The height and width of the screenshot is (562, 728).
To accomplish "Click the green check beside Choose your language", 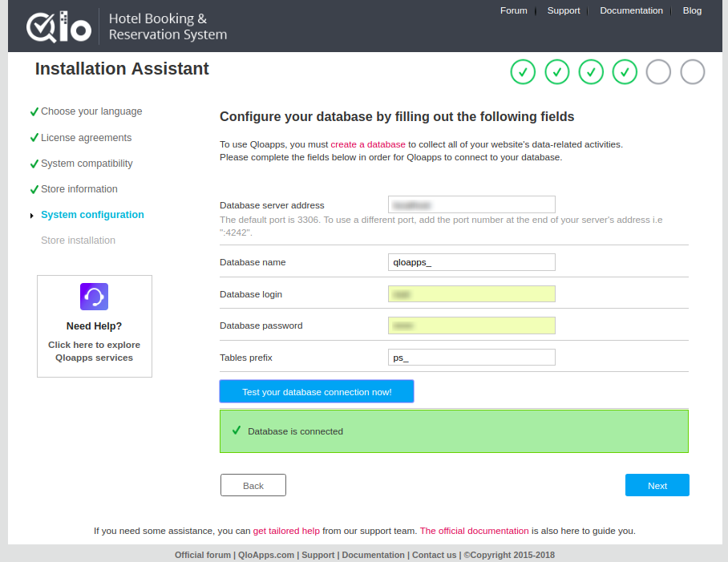I will tap(34, 111).
